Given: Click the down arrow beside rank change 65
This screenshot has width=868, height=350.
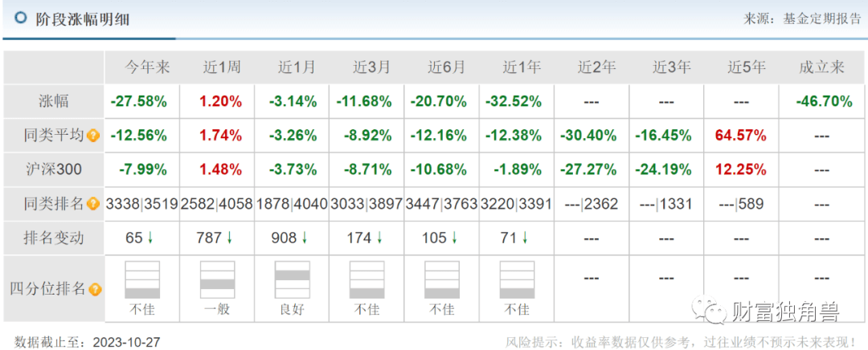Looking at the screenshot, I should (x=150, y=238).
